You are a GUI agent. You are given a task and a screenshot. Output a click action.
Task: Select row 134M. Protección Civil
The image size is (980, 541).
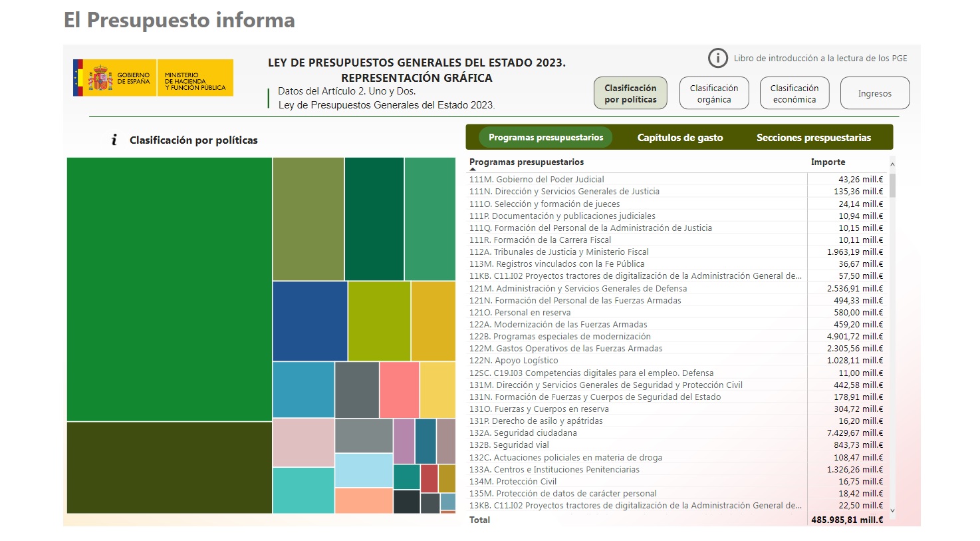point(677,482)
